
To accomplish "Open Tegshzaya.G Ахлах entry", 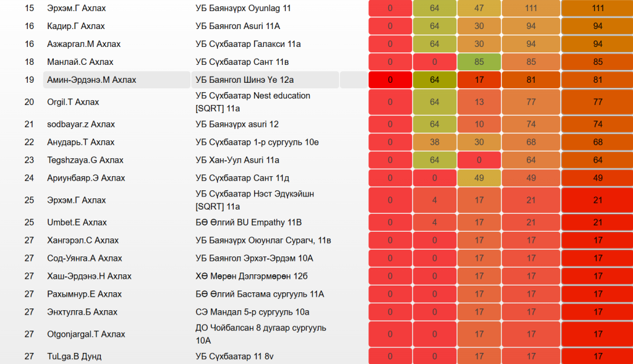I will tap(85, 160).
